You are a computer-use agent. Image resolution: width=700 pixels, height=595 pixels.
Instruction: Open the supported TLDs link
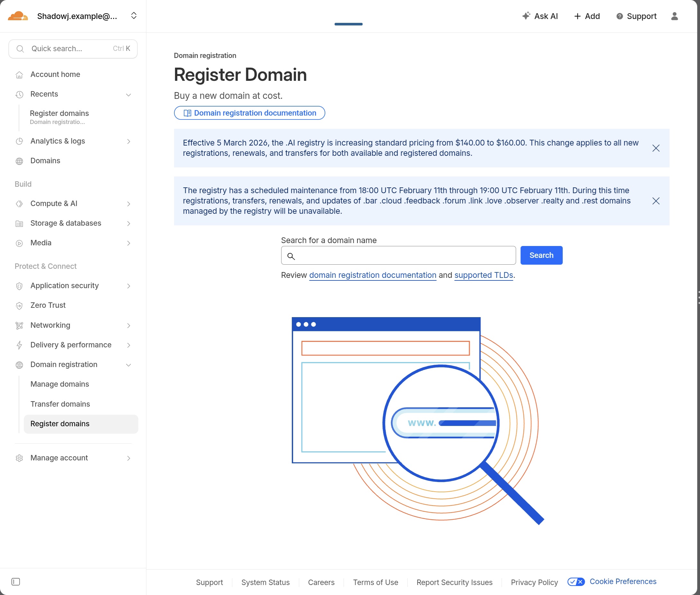tap(483, 275)
